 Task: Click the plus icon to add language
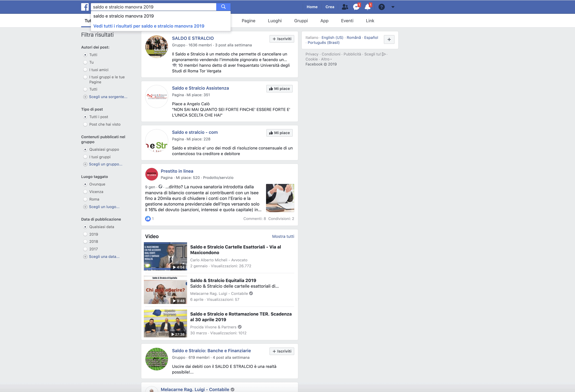click(x=389, y=40)
